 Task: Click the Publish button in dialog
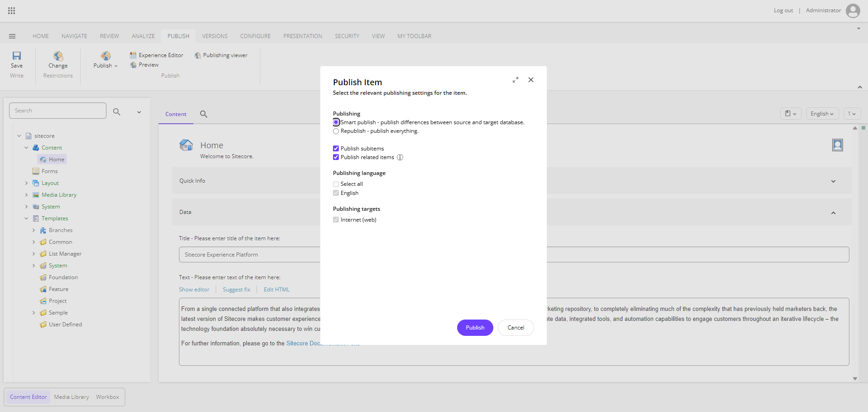475,328
